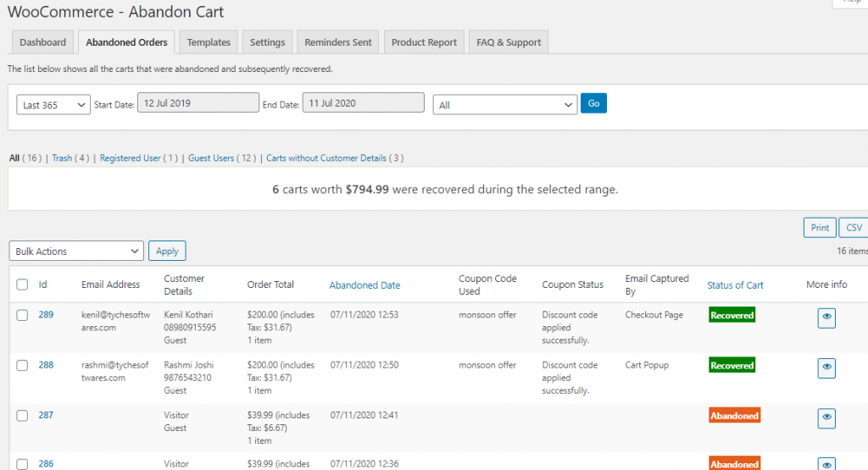Viewport: 868px width, 470px height.
Task: Click the Abandoned badge for order 287
Action: pos(735,416)
